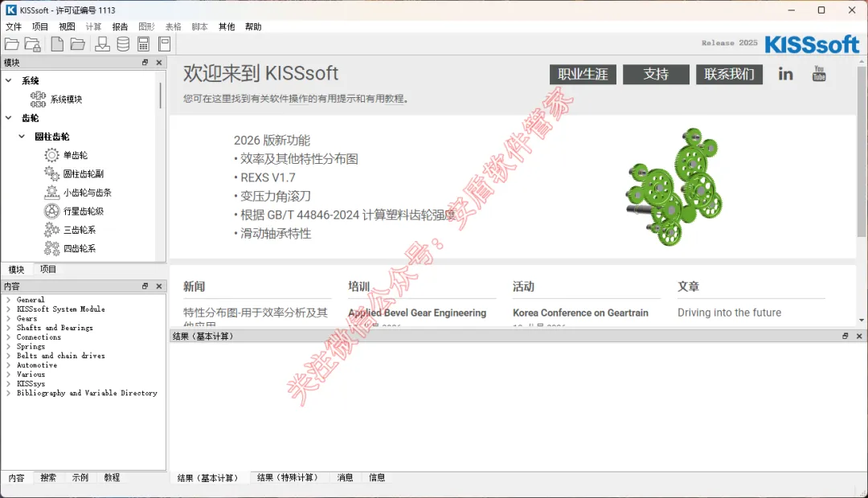Expand the Gears content node

tap(8, 318)
